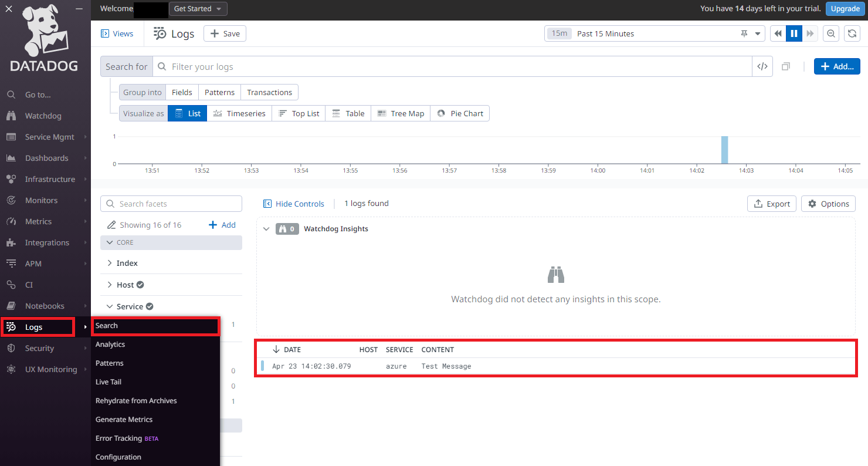Edit facets via pencil icon

(x=112, y=225)
